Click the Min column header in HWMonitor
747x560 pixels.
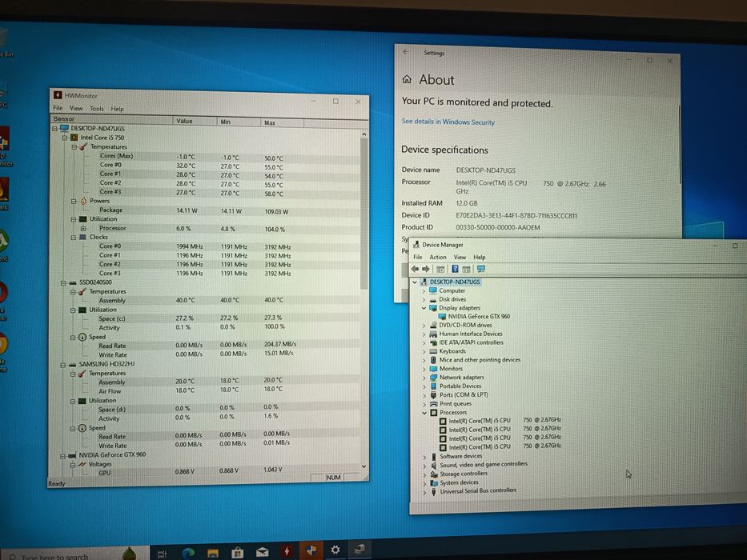tap(239, 122)
